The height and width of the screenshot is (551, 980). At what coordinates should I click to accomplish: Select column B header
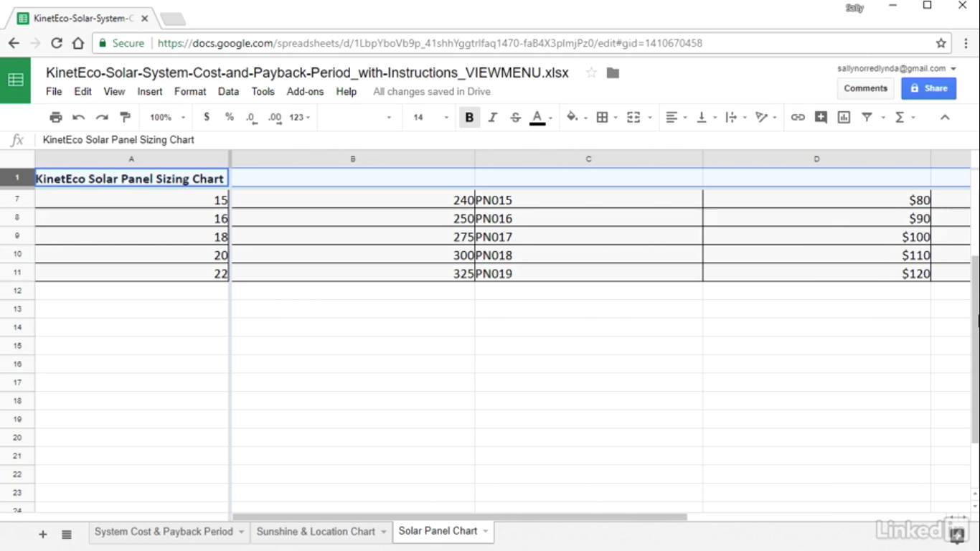(352, 159)
